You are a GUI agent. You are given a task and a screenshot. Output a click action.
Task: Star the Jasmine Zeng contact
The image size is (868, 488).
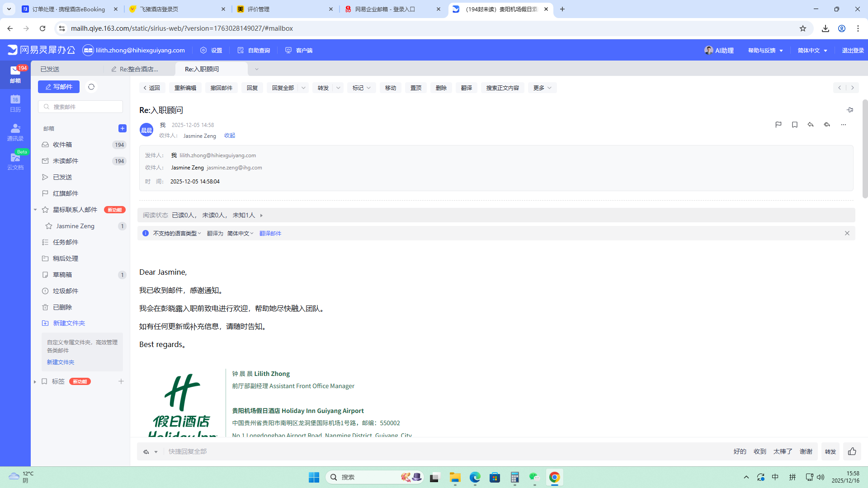[49, 226]
